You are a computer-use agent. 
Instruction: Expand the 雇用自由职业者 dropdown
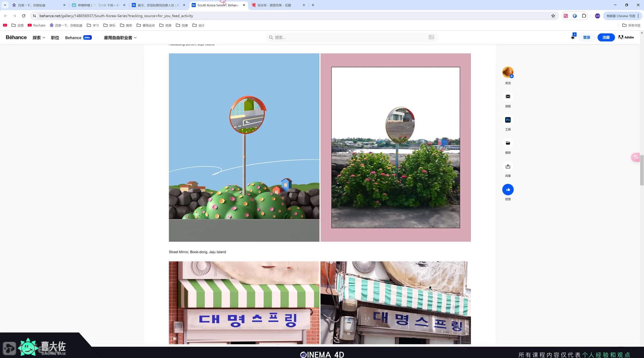[x=120, y=38]
